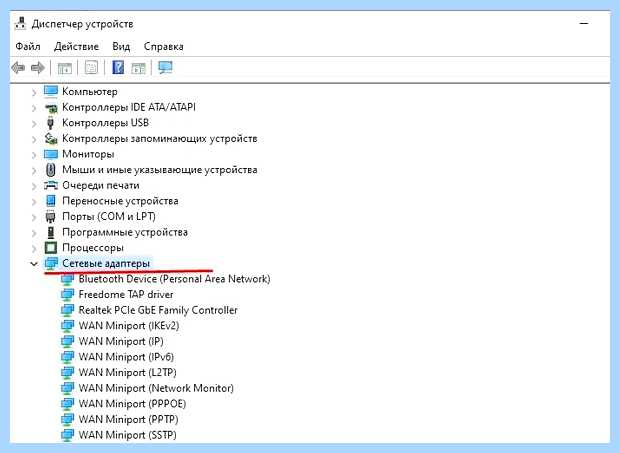
Task: Expand the Очереди печати chevron
Action: point(34,186)
